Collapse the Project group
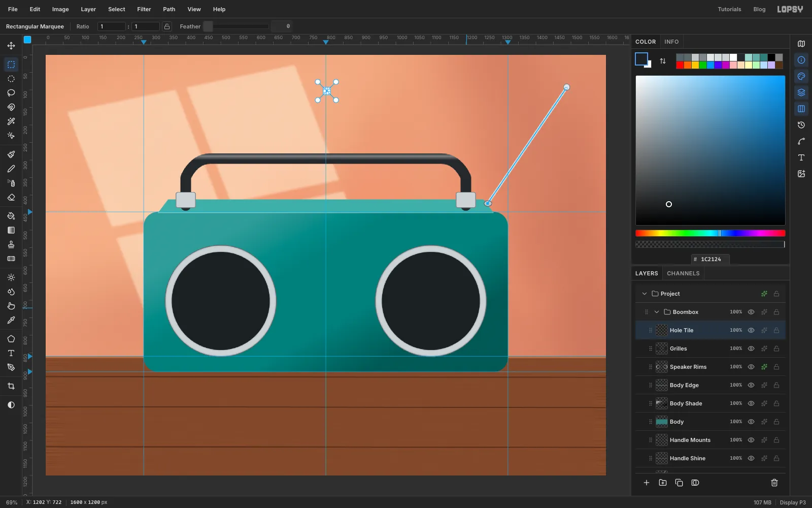Screen dimensions: 812x508 pos(645,294)
